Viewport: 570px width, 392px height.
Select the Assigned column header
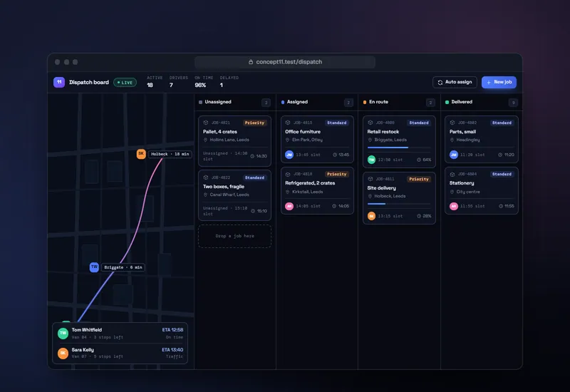[x=317, y=102]
